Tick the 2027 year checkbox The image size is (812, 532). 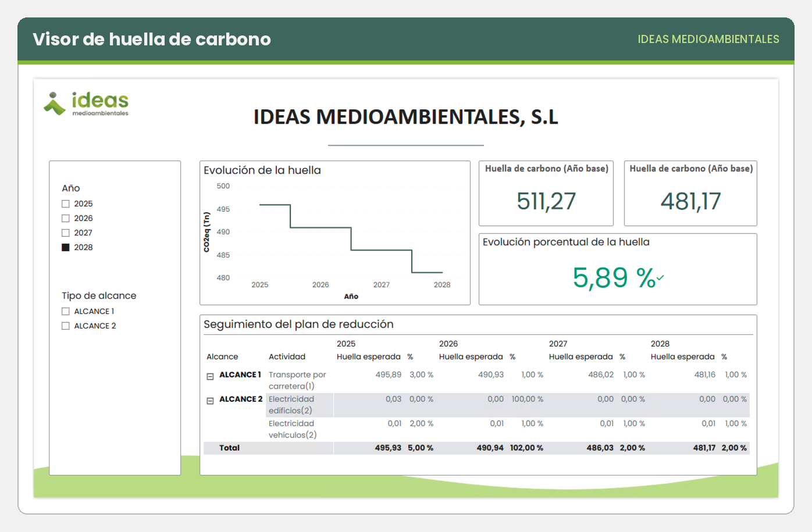click(66, 233)
